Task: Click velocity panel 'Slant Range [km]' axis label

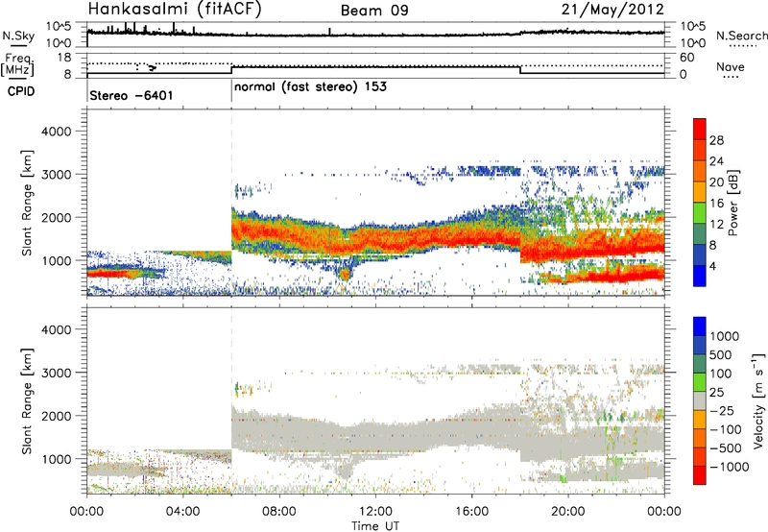Action: point(27,401)
